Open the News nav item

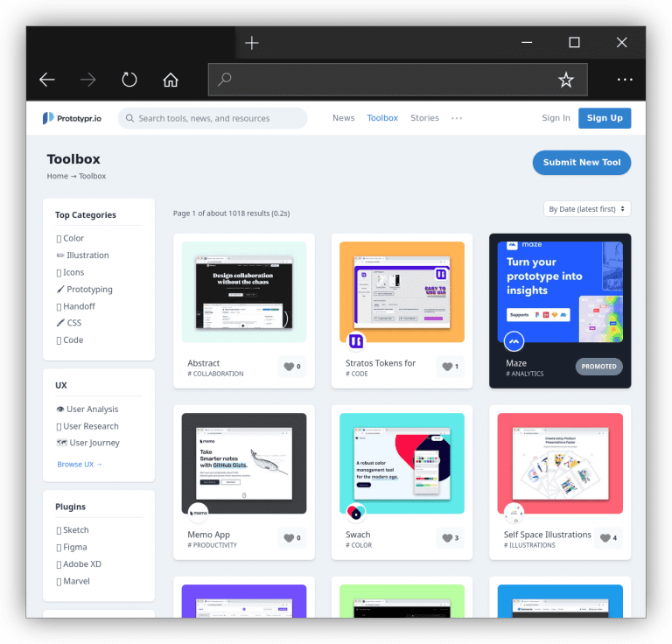click(343, 118)
